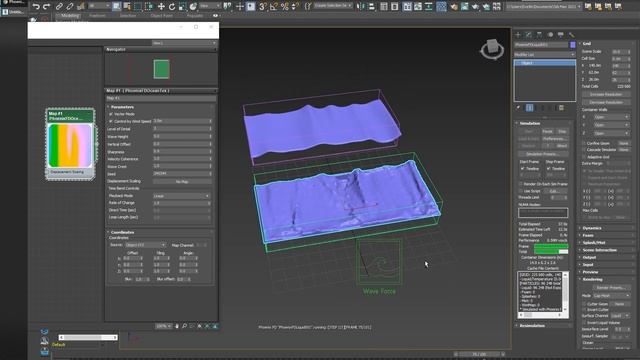640x360 pixels.
Task: Click the green Frame progress bar
Action: click(551, 246)
